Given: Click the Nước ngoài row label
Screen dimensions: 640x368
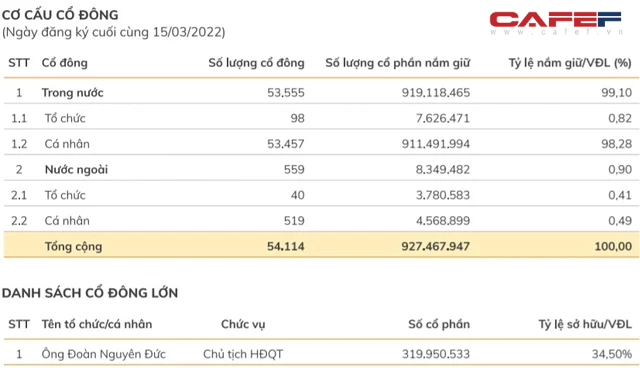Looking at the screenshot, I should coord(76,169).
